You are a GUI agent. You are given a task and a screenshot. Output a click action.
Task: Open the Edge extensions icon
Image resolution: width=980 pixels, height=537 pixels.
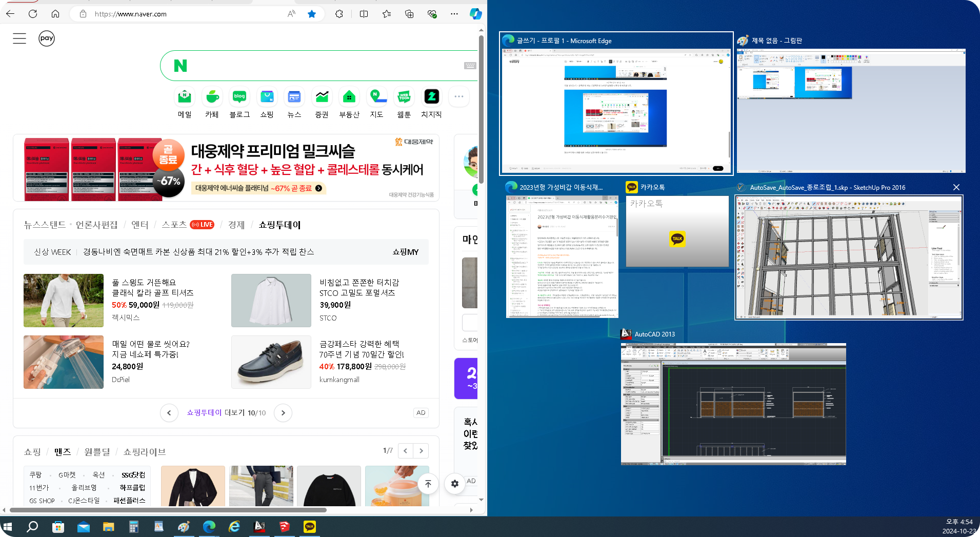339,14
